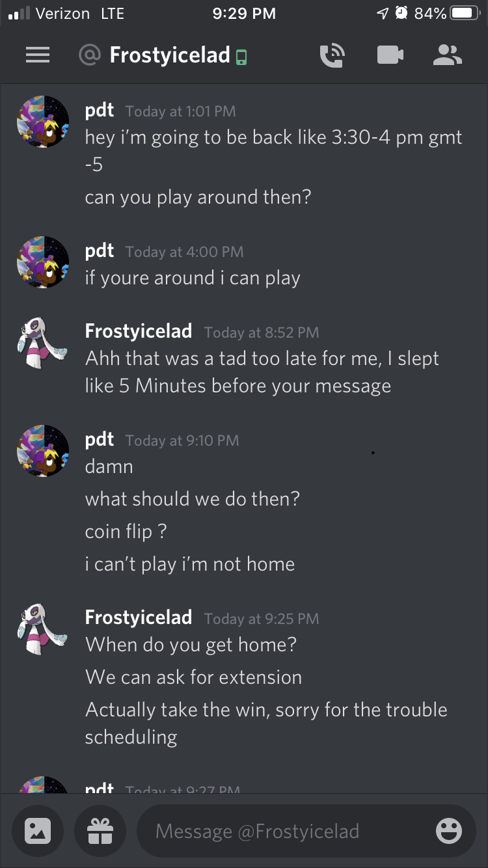Start a video call
Viewport: 488px width, 868px height.
[x=390, y=55]
